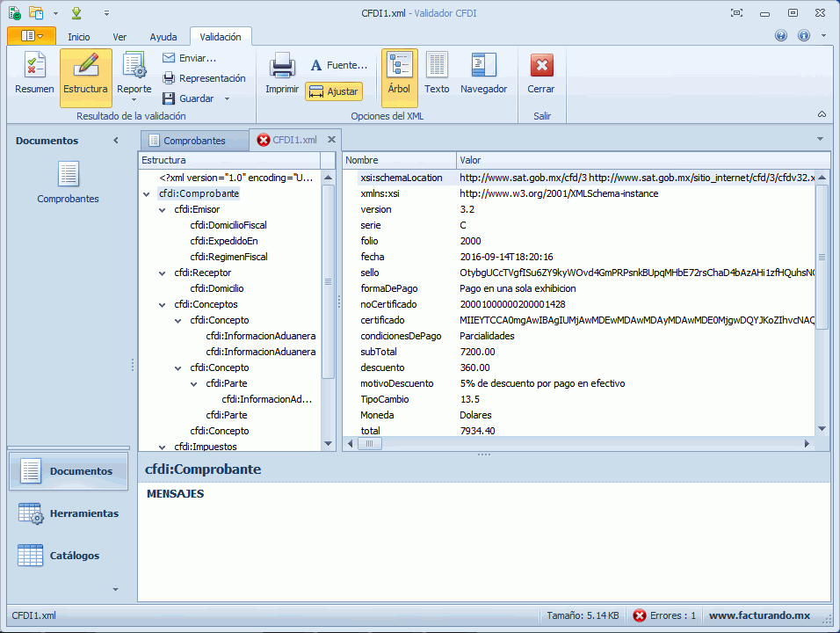
Task: Collapse the cfdi:Emisor tree node
Action: (x=162, y=210)
